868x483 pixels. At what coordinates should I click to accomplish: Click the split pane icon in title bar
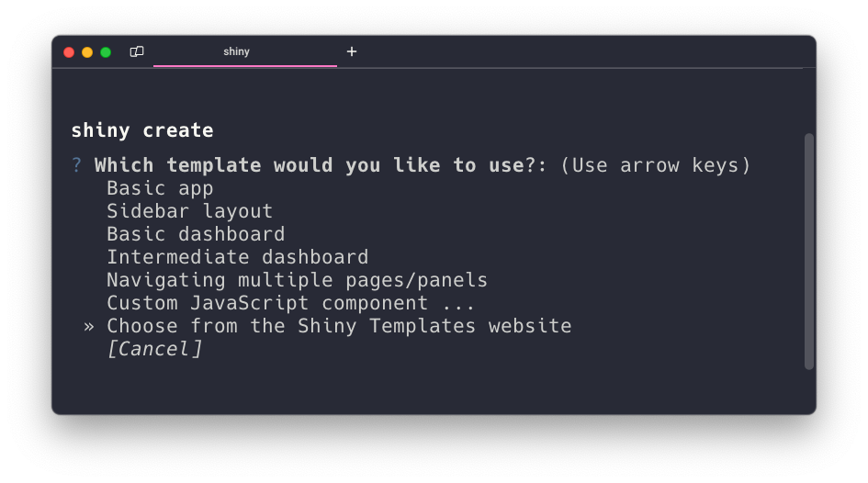coord(137,51)
